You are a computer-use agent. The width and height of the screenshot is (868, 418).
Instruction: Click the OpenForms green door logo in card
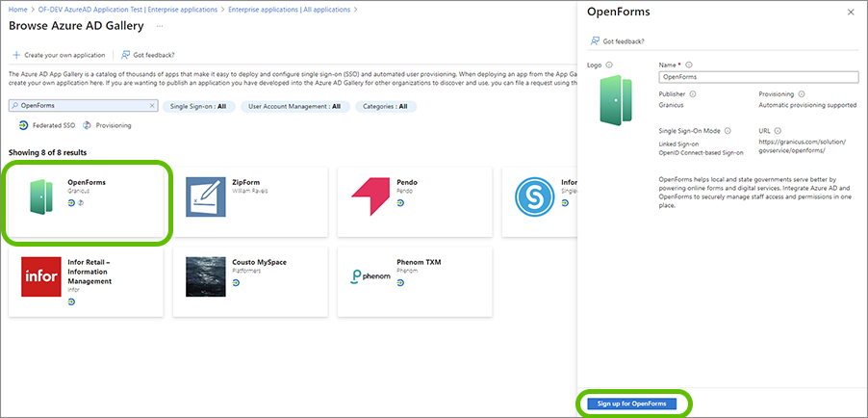pyautogui.click(x=40, y=196)
